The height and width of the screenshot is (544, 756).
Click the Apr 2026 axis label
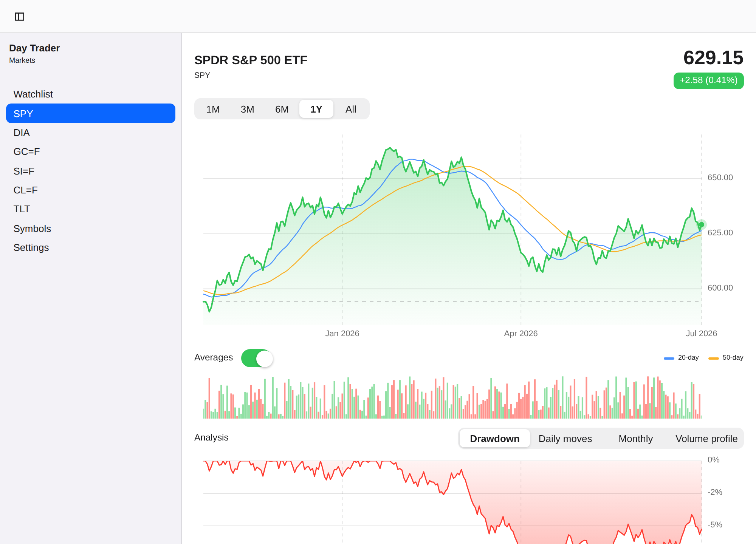tap(521, 333)
